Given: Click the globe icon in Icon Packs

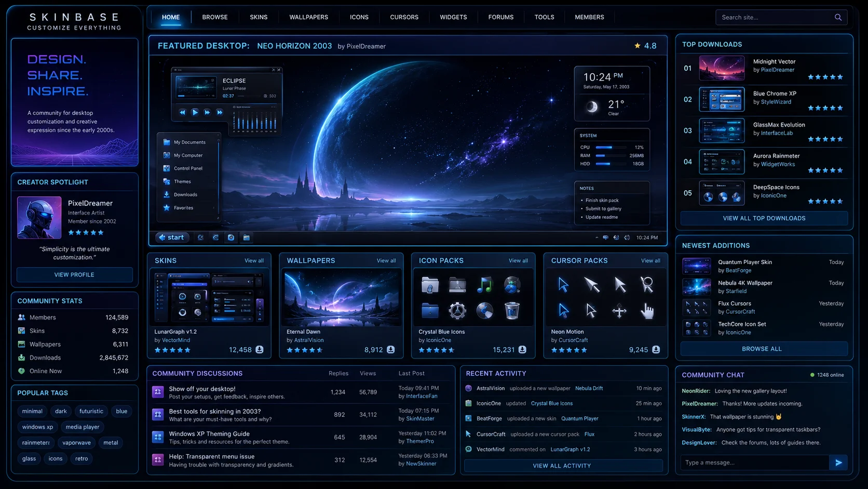Looking at the screenshot, I should [512, 284].
